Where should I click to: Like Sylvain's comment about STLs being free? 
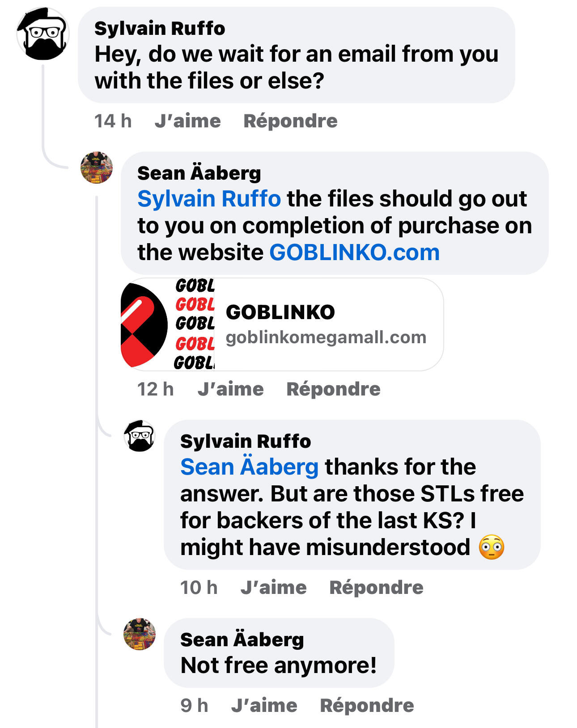click(x=274, y=588)
